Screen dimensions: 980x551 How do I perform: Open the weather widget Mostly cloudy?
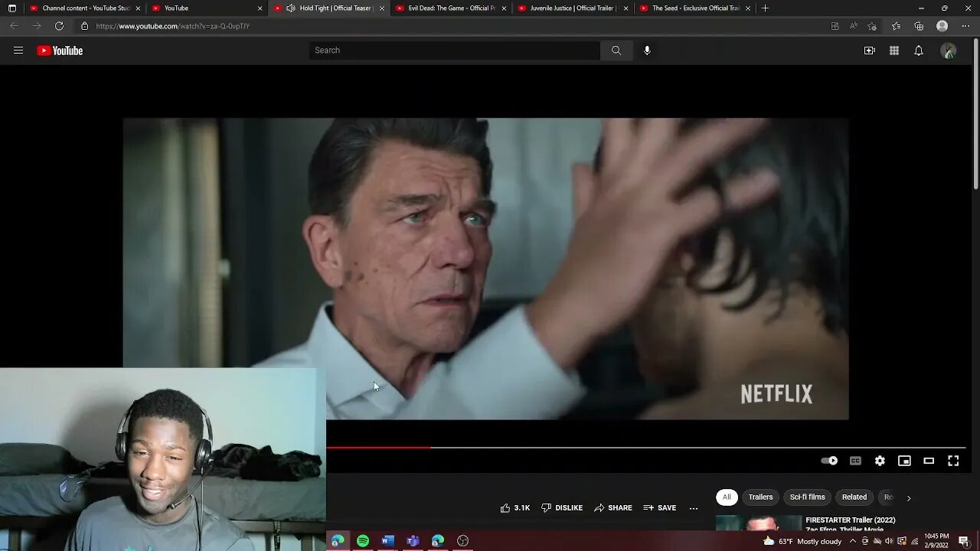(x=802, y=541)
